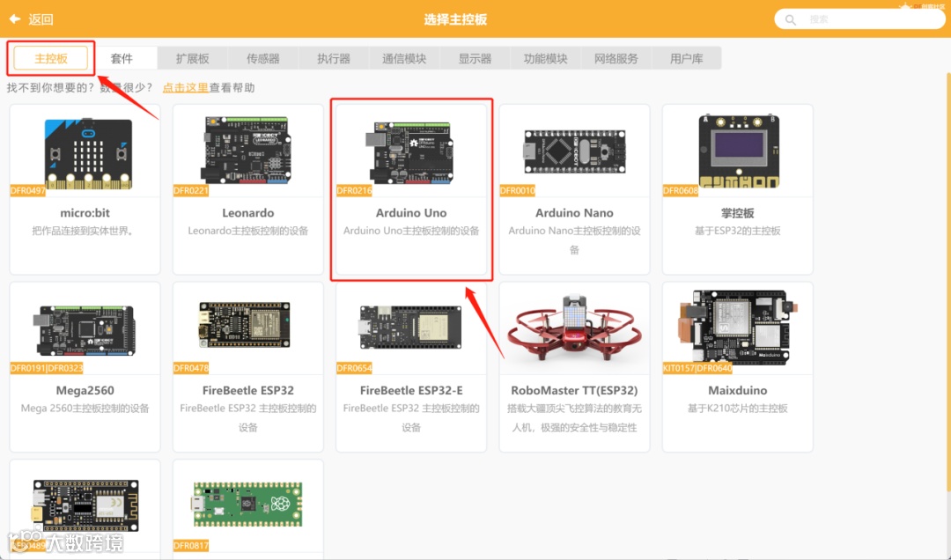Click the 点击这里 help link
This screenshot has width=951, height=560.
[x=185, y=87]
